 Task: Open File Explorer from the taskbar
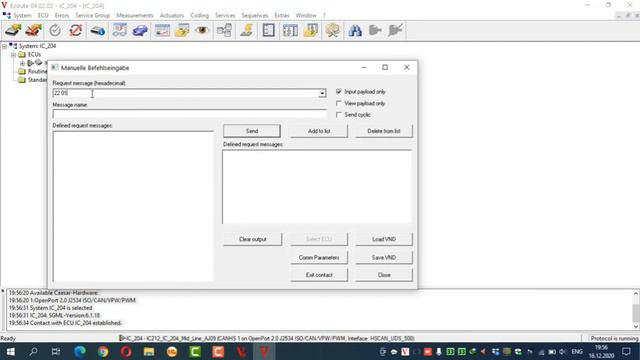click(149, 351)
